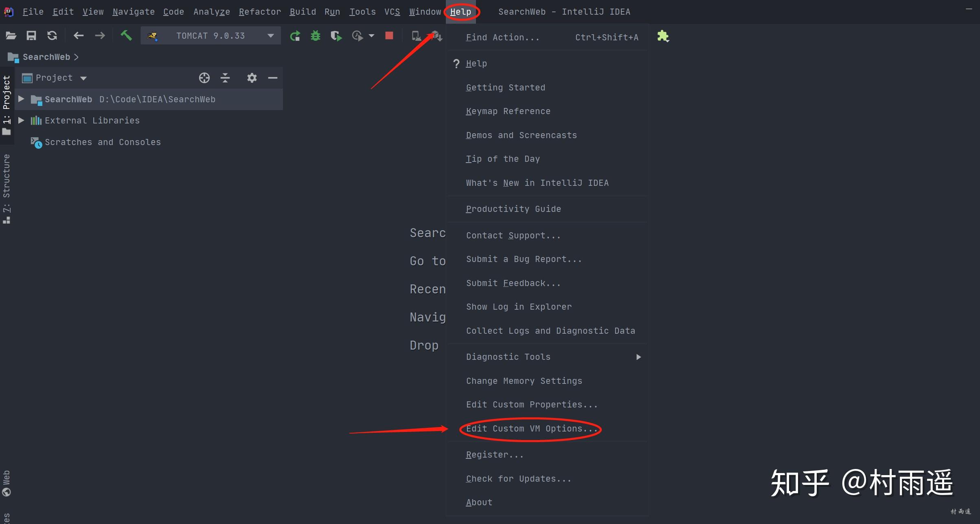Run the TOMCAT 9.0.33 configuration
The height and width of the screenshot is (524, 980).
pos(295,36)
